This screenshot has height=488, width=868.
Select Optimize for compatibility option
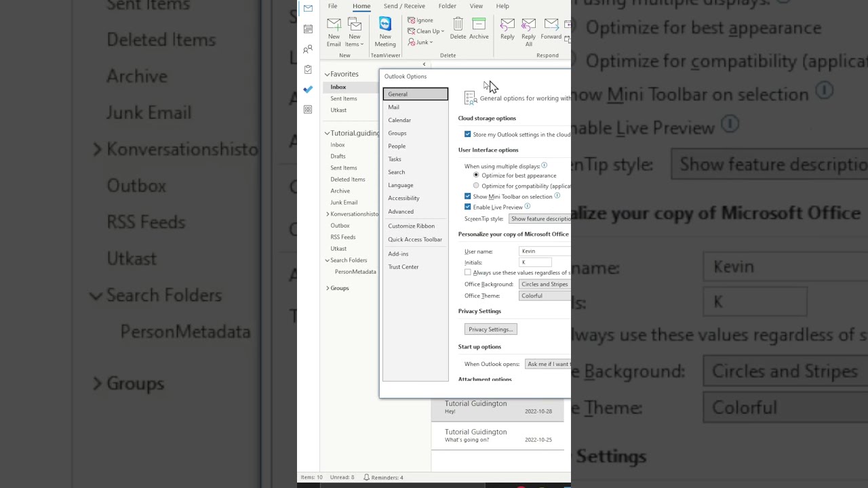point(476,185)
